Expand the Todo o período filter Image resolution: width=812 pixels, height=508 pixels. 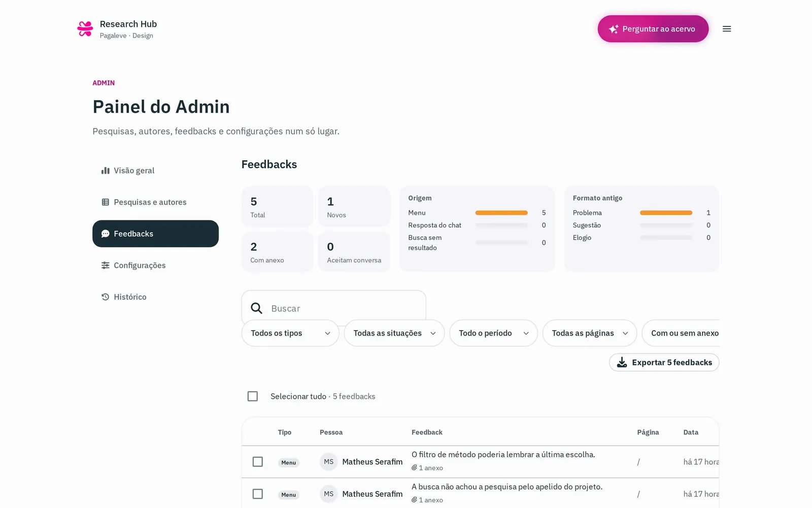pyautogui.click(x=493, y=333)
